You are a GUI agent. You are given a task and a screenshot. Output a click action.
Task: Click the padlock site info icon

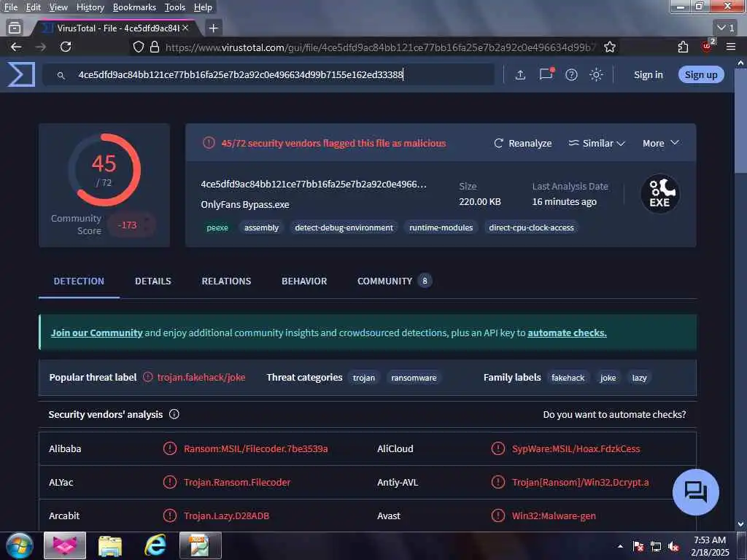(155, 47)
